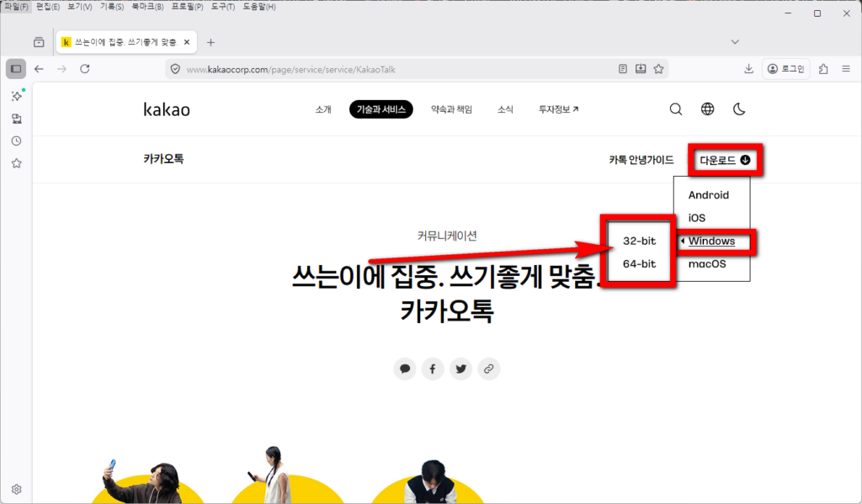Open the 보기(V) menu

(80, 7)
